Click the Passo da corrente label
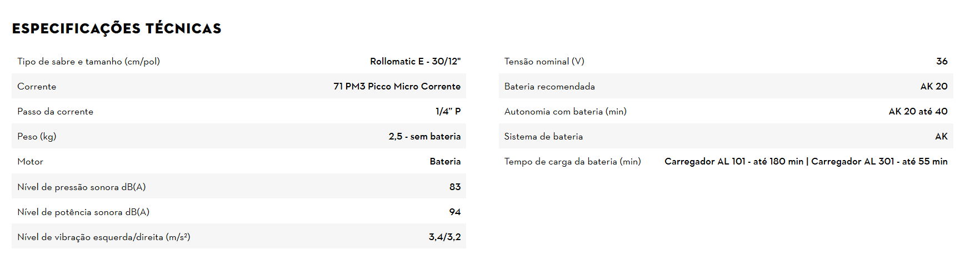 tap(55, 111)
